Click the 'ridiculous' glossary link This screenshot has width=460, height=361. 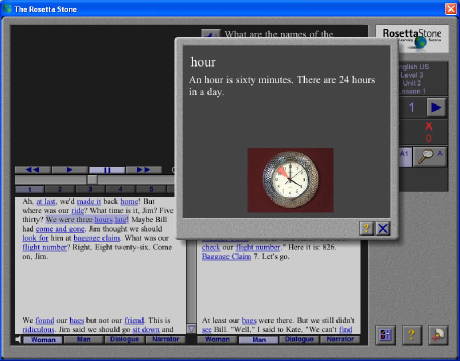click(38, 329)
